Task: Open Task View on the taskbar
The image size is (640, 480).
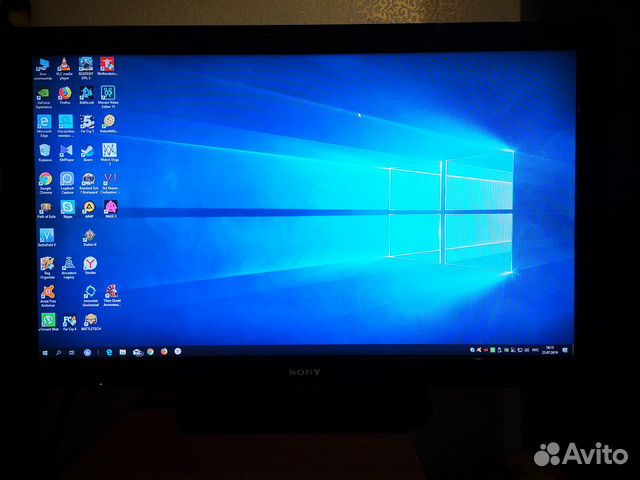Action: pos(71,353)
